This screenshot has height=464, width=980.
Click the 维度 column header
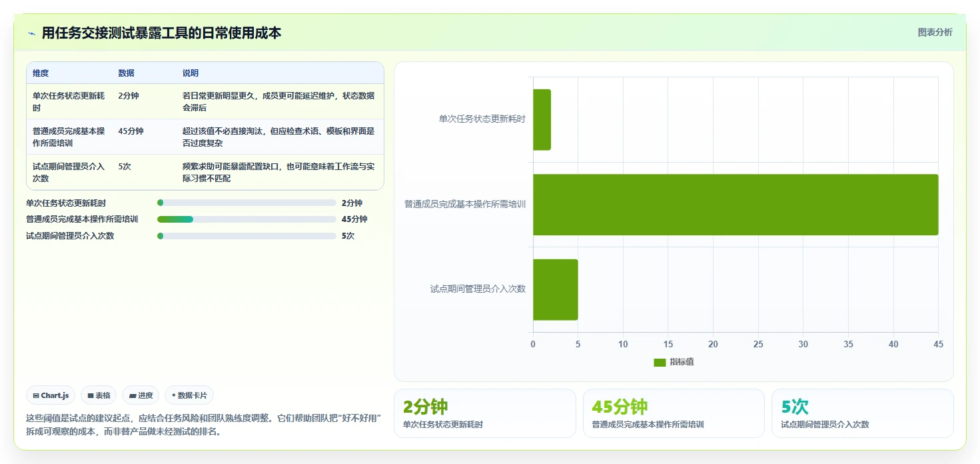(41, 73)
